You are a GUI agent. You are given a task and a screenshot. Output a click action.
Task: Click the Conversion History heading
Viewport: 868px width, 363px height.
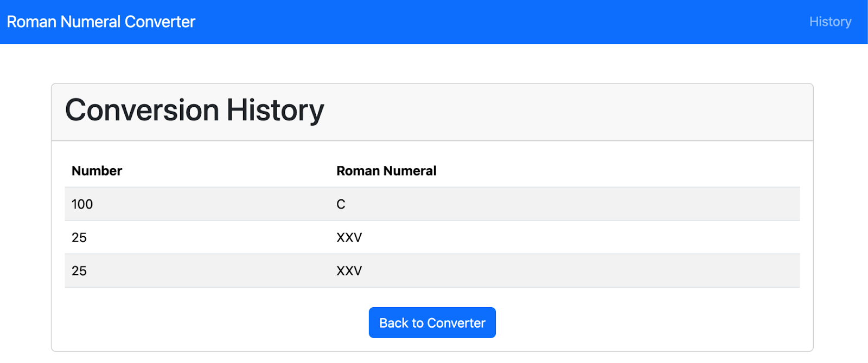coord(194,111)
